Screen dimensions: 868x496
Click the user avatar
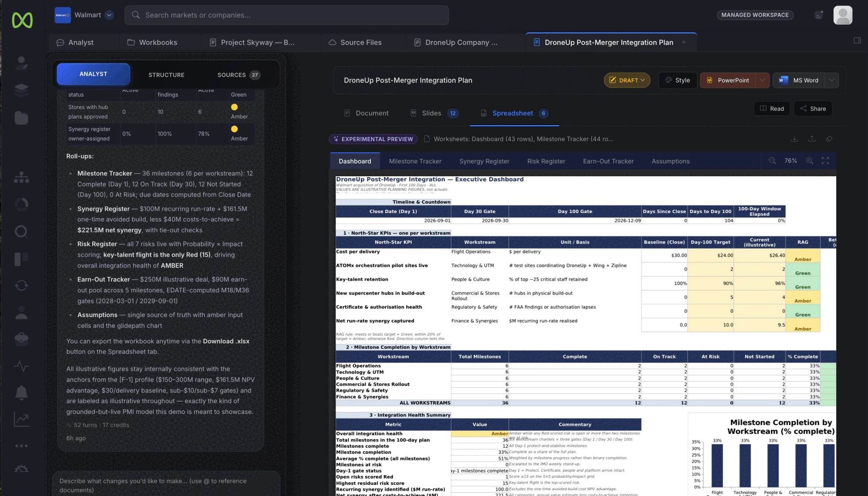pyautogui.click(x=843, y=15)
